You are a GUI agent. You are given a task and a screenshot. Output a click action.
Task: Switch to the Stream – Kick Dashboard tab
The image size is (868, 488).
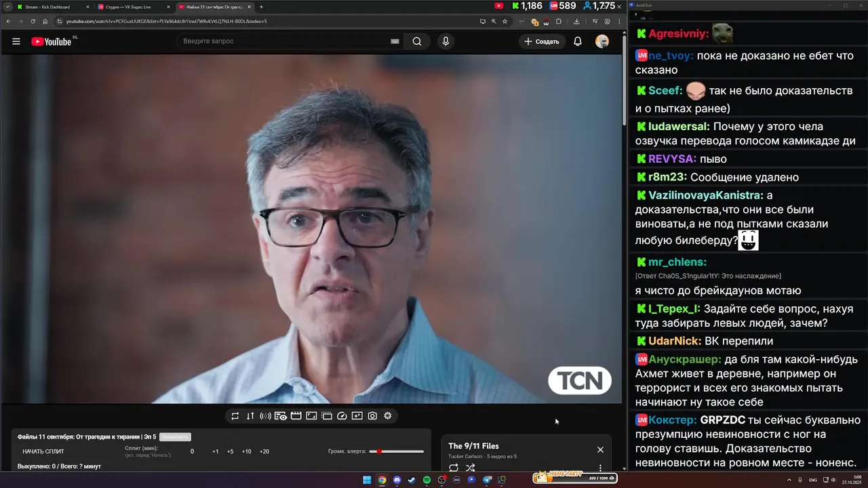click(53, 7)
